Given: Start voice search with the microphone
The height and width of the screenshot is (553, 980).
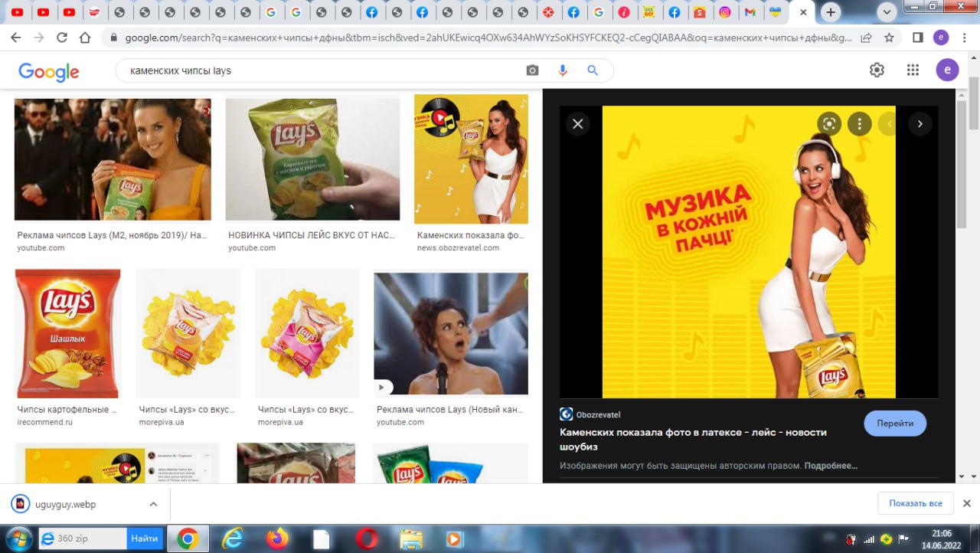Looking at the screenshot, I should (563, 70).
